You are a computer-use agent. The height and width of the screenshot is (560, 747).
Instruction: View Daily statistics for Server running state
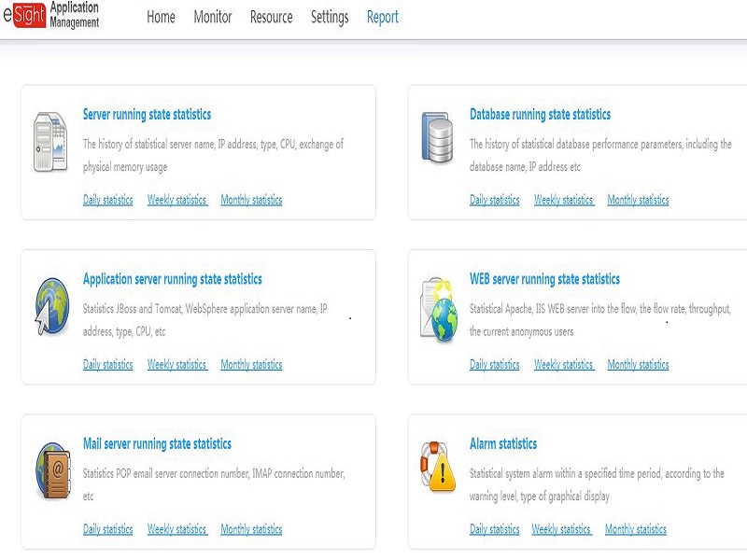[x=107, y=200]
